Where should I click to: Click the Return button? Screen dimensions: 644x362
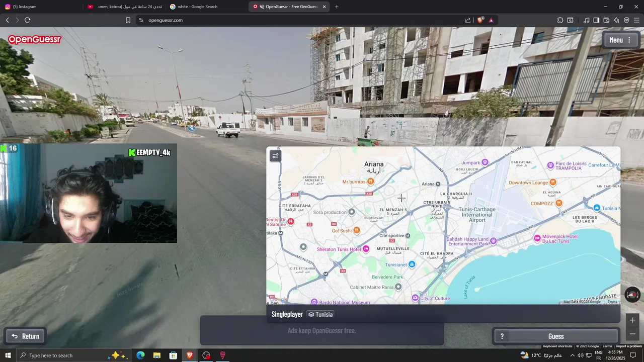26,336
